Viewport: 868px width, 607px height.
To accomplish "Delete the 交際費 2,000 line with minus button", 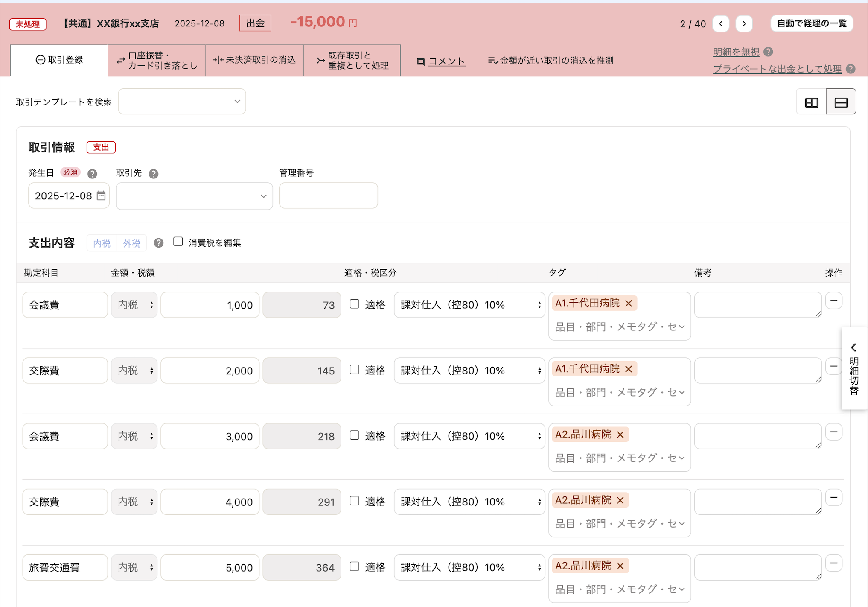I will (x=833, y=366).
